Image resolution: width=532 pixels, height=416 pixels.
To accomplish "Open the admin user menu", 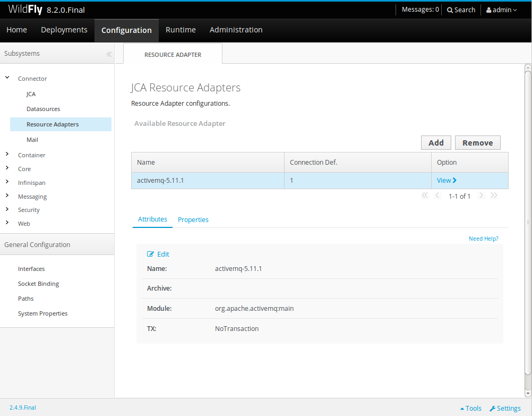I will click(x=500, y=10).
